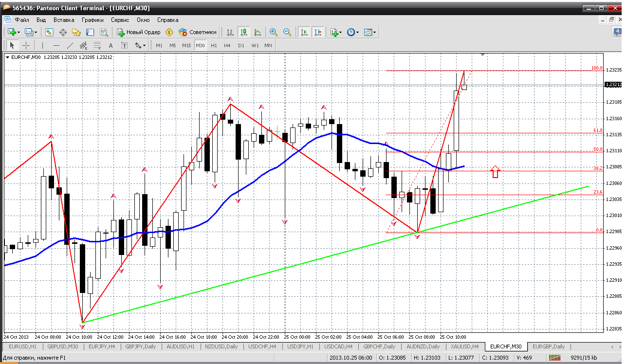This screenshot has width=627, height=364.
Task: Toggle Chart Shift
Action: coord(317,32)
